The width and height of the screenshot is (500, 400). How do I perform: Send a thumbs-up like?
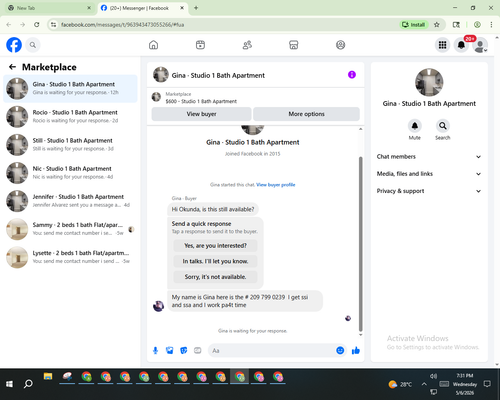tap(356, 350)
